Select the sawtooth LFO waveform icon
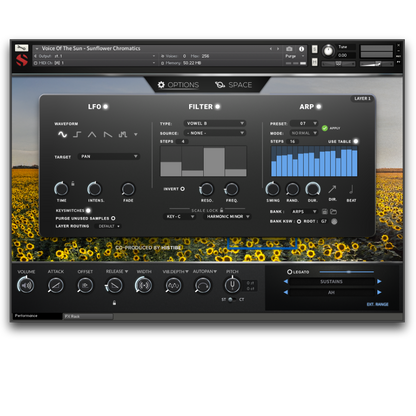The height and width of the screenshot is (416, 416). [107, 134]
